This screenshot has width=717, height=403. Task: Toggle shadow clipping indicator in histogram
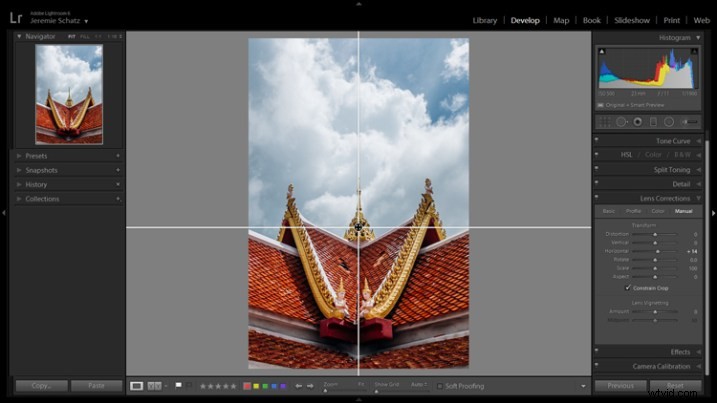[602, 51]
